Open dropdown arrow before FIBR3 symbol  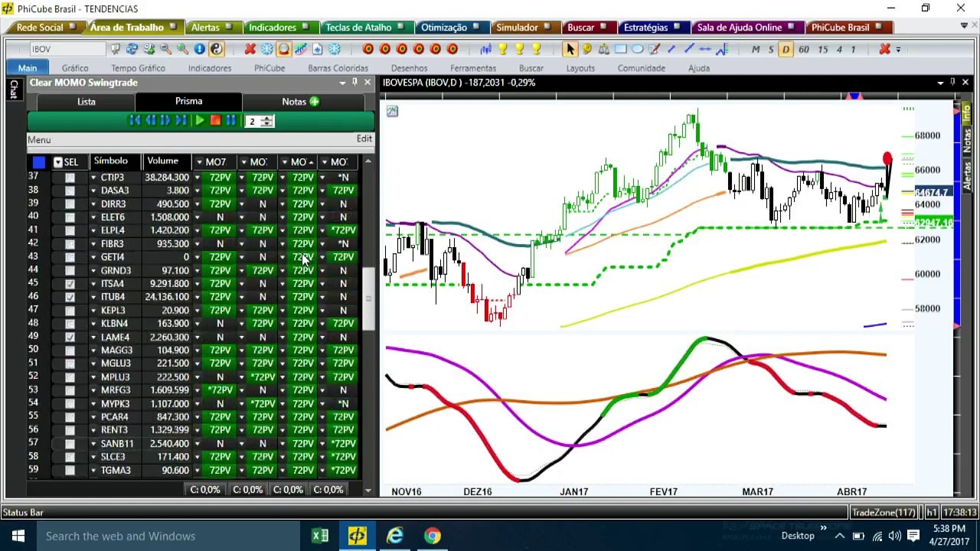click(x=93, y=244)
